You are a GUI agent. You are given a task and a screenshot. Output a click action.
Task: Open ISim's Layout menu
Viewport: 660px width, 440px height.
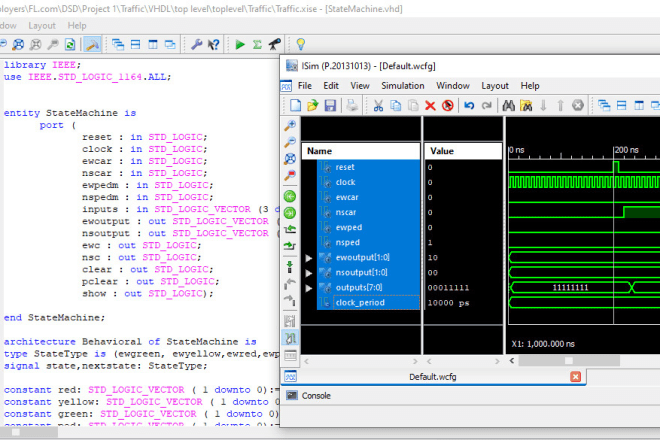pos(495,86)
